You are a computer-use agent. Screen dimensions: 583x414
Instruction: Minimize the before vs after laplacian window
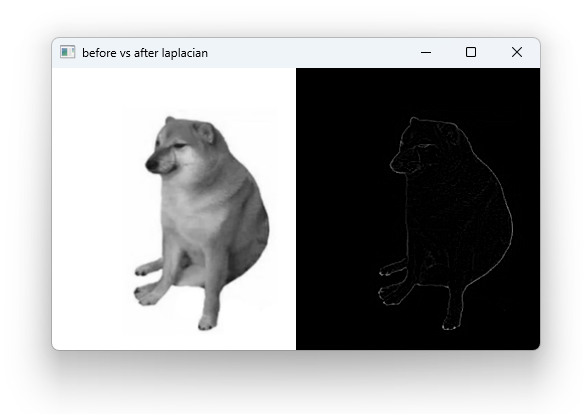coord(426,52)
